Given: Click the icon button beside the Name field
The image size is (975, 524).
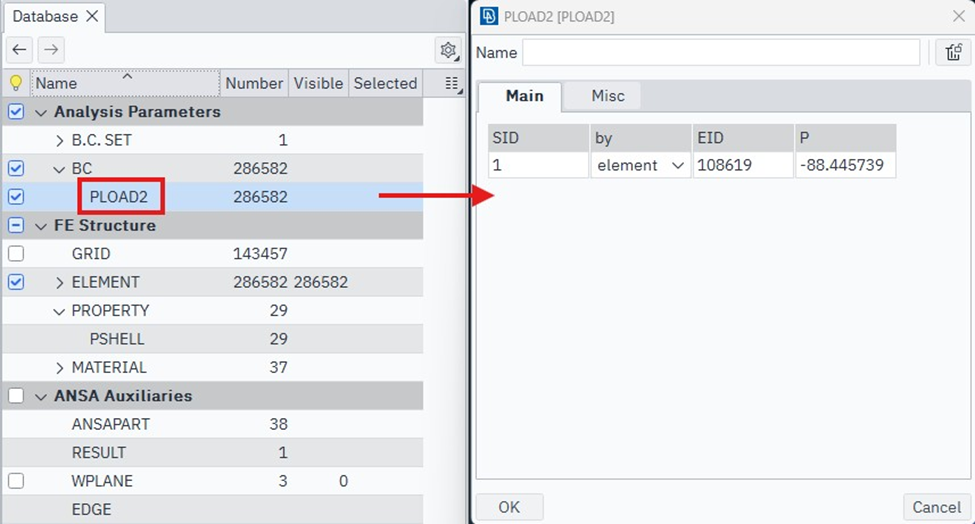Looking at the screenshot, I should tap(954, 53).
